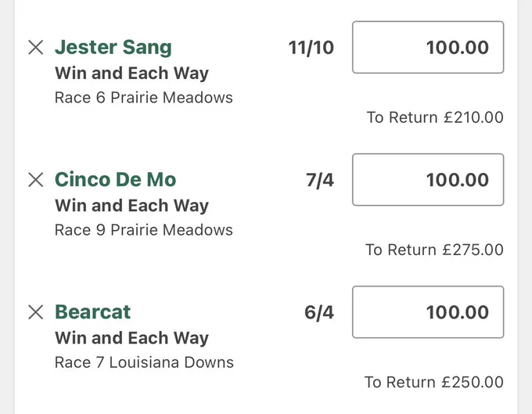
Task: Open the Jester Sang horse link
Action: coord(113,47)
